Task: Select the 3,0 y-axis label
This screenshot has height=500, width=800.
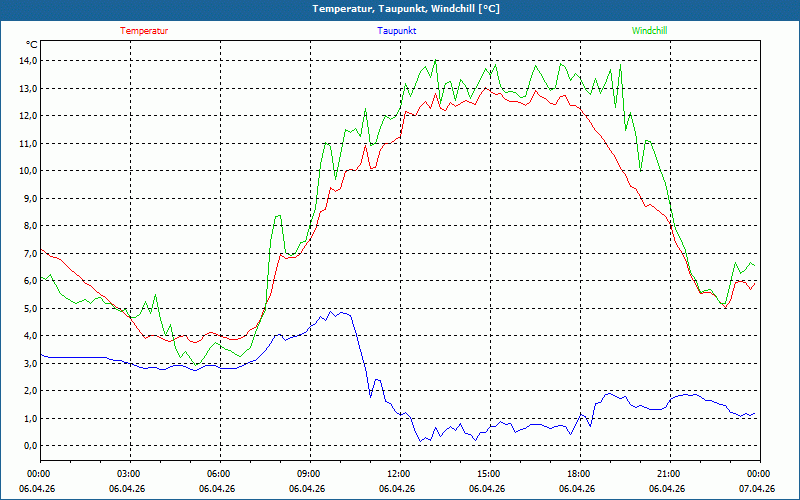Action: coord(29,364)
